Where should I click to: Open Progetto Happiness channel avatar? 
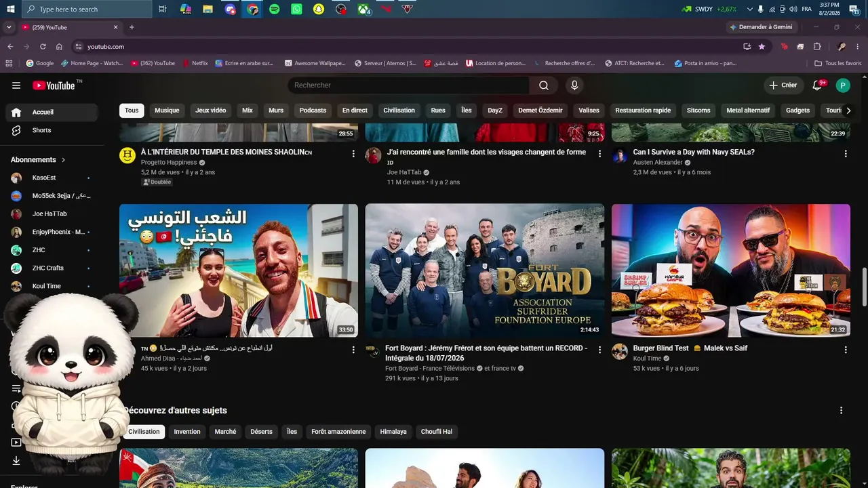pos(127,156)
